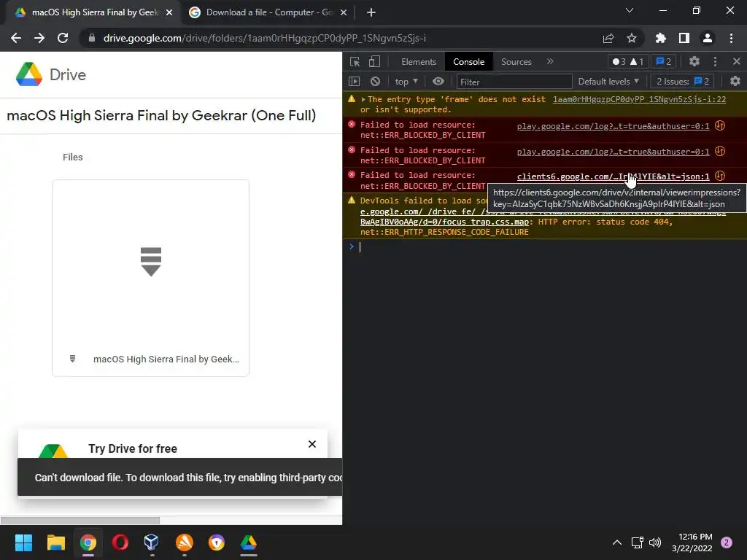
Task: Reveal first play.google.com request in Network
Action: tap(720, 125)
